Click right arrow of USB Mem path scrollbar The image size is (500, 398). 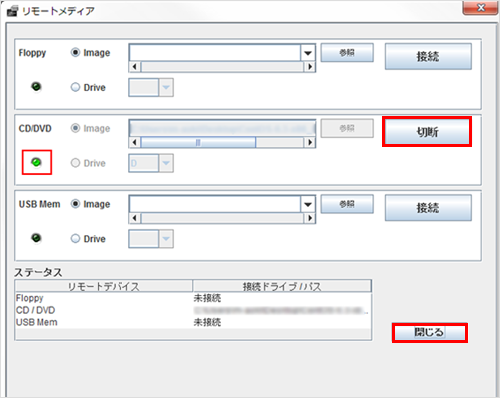click(x=310, y=218)
